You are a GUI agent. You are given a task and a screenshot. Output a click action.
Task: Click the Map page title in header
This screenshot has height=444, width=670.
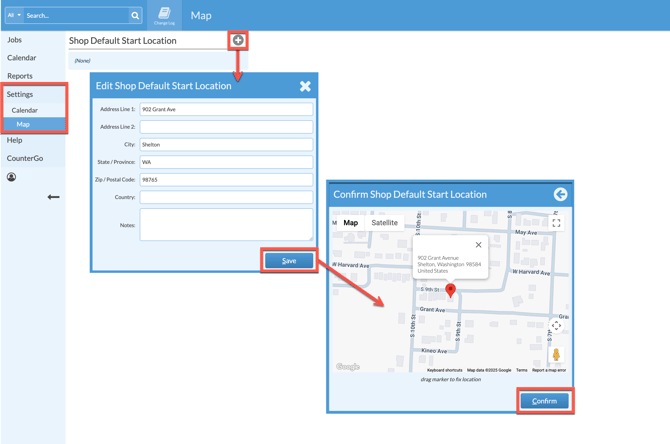point(201,15)
